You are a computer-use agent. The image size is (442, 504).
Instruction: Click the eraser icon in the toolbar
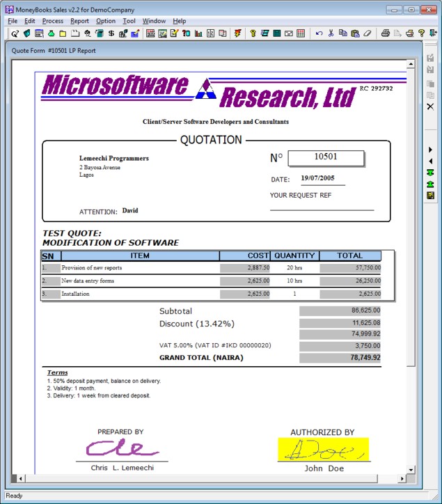[x=368, y=33]
